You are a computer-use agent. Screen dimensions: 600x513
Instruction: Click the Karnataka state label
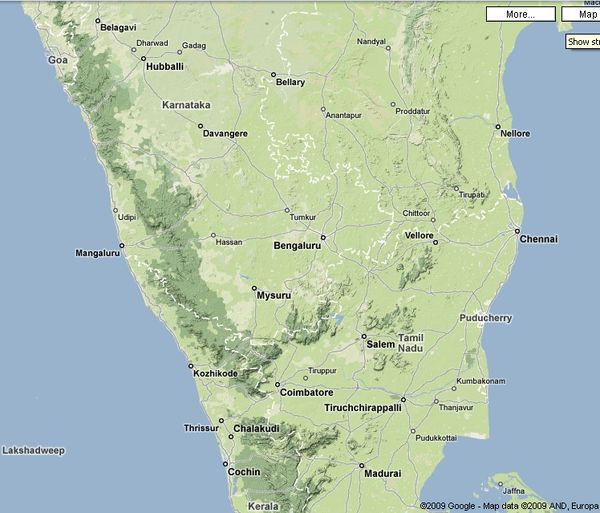[186, 104]
